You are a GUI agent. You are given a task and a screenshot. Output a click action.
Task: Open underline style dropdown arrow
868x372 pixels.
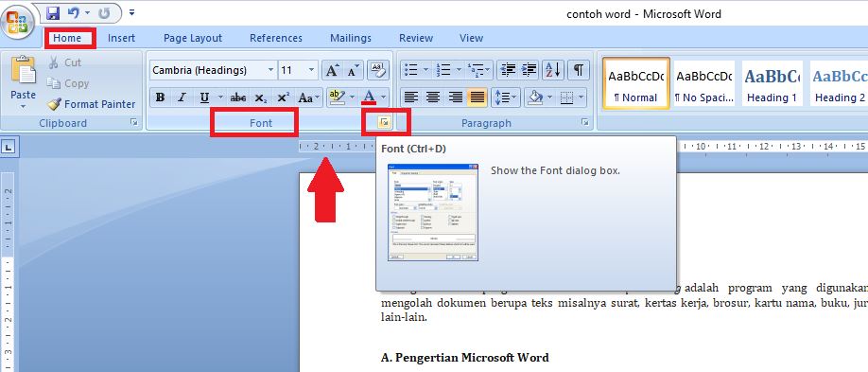(219, 98)
